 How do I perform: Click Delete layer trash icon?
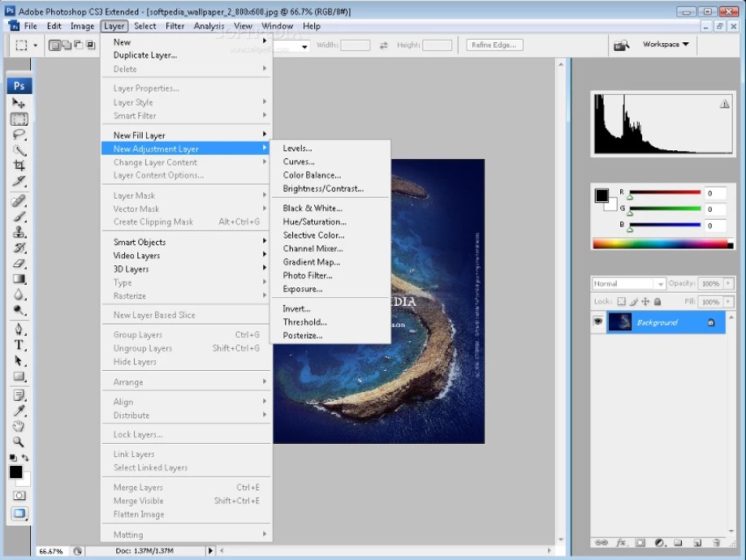pyautogui.click(x=717, y=541)
